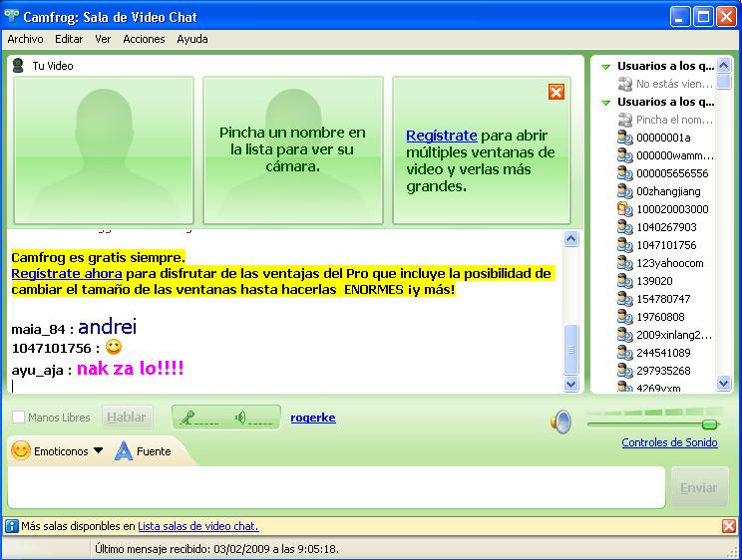This screenshot has height=560, width=742.
Task: Click the blue letter A Fuente icon
Action: click(123, 450)
